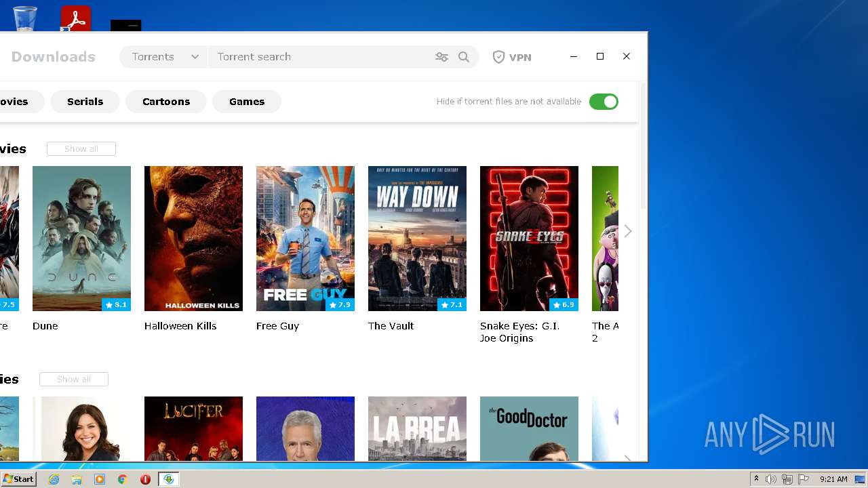
Task: Open Windows Explorer from the taskbar
Action: pos(77,479)
